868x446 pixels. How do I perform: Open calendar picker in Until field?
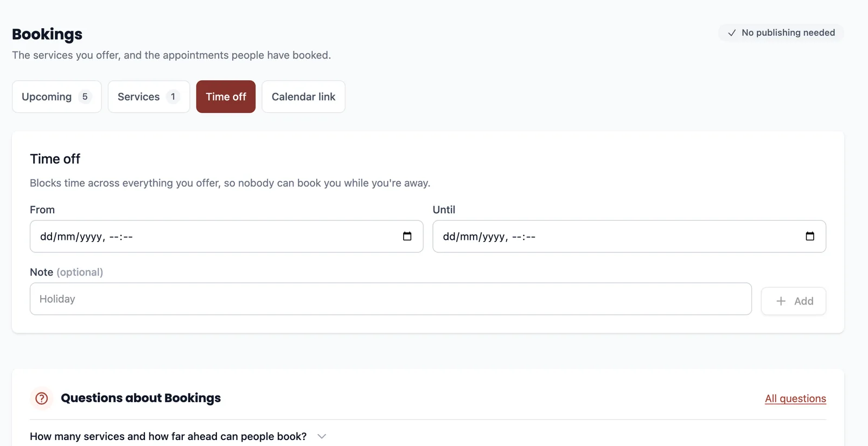pyautogui.click(x=810, y=236)
